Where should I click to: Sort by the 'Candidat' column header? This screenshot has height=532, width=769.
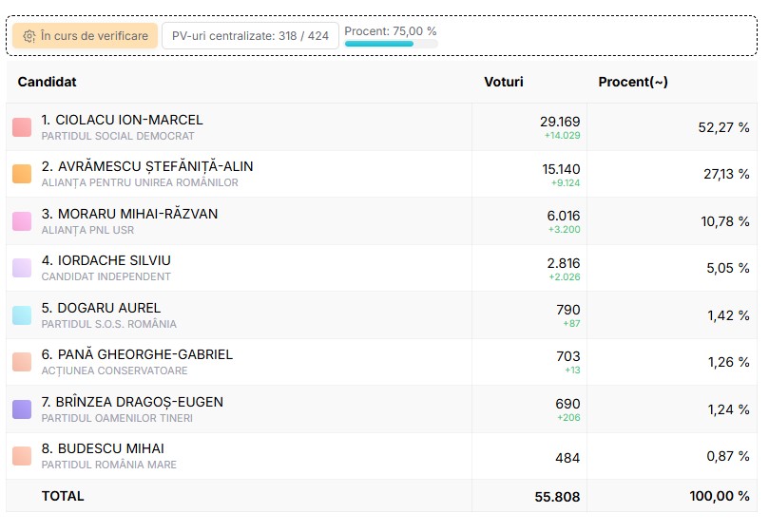point(48,83)
